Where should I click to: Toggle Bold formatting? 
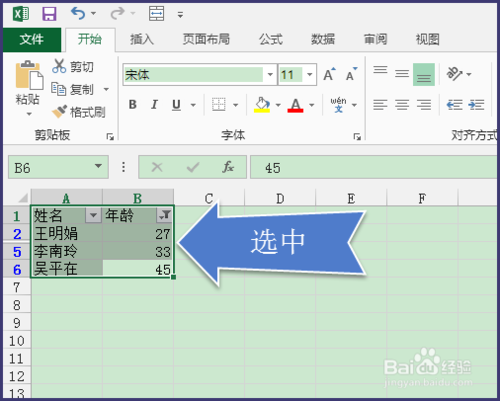(x=133, y=105)
